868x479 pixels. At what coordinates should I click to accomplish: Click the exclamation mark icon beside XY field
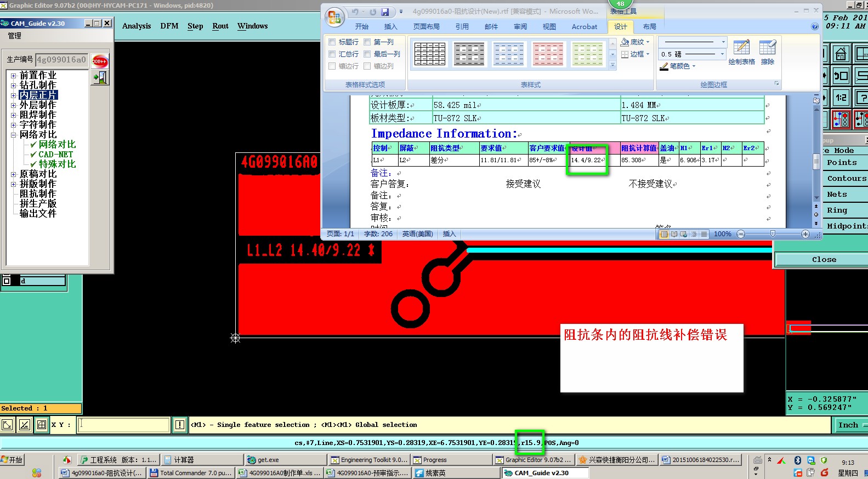point(180,425)
